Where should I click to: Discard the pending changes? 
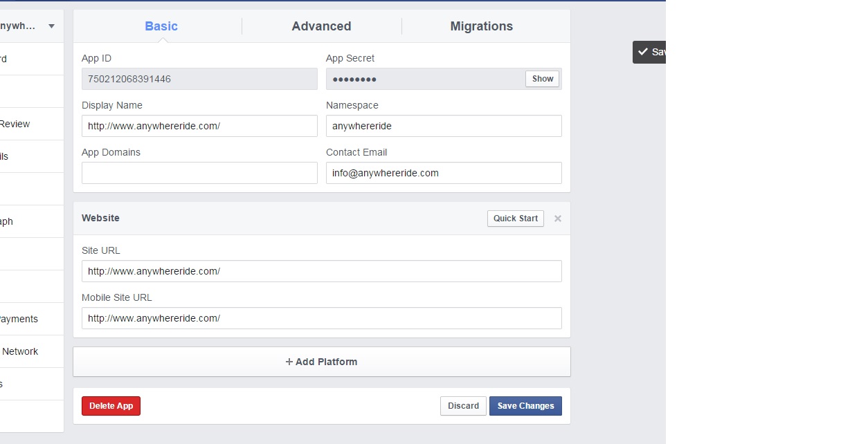click(463, 406)
